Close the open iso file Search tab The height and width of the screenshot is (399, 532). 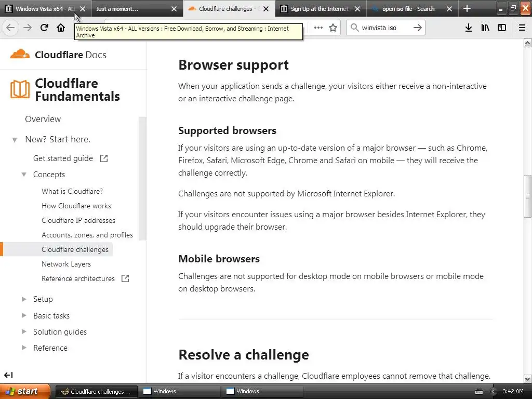tap(449, 9)
